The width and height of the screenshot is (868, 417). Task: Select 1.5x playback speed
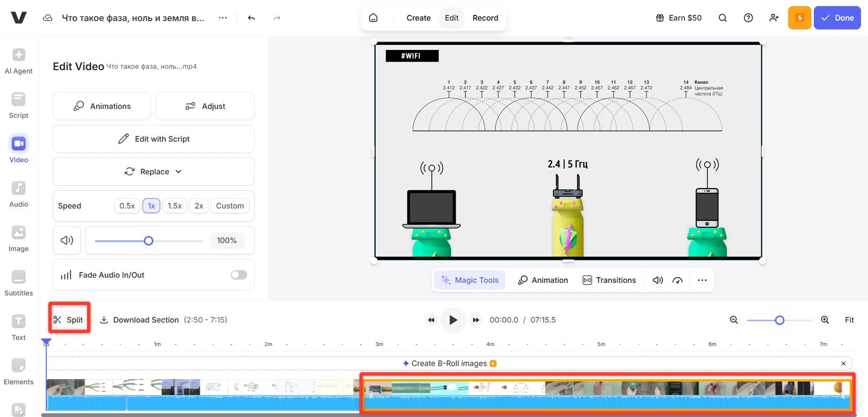(x=175, y=206)
